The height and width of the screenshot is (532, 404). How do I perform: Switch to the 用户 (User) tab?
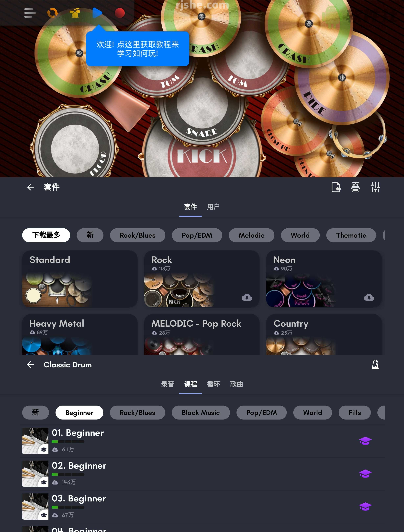pyautogui.click(x=213, y=207)
